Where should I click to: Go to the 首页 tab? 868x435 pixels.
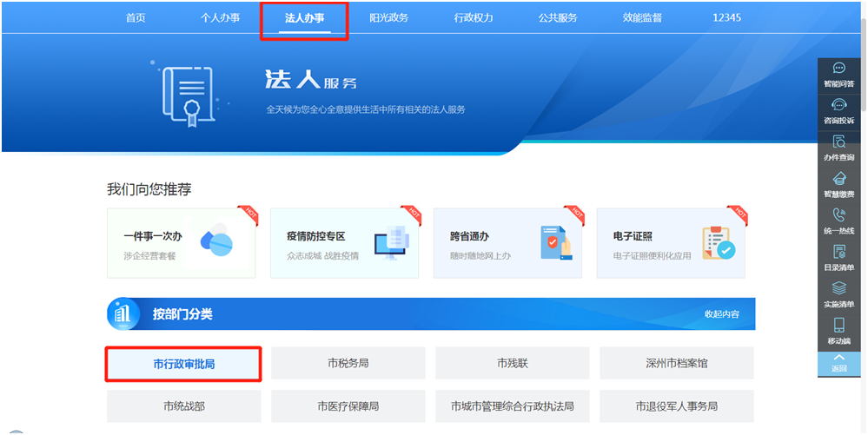(x=135, y=17)
